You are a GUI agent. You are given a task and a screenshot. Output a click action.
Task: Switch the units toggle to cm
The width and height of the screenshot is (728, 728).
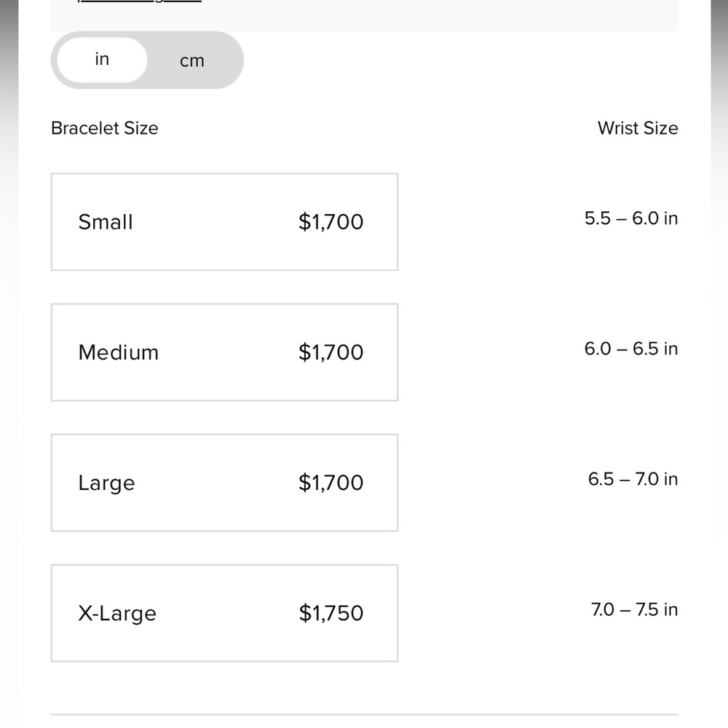click(x=192, y=61)
